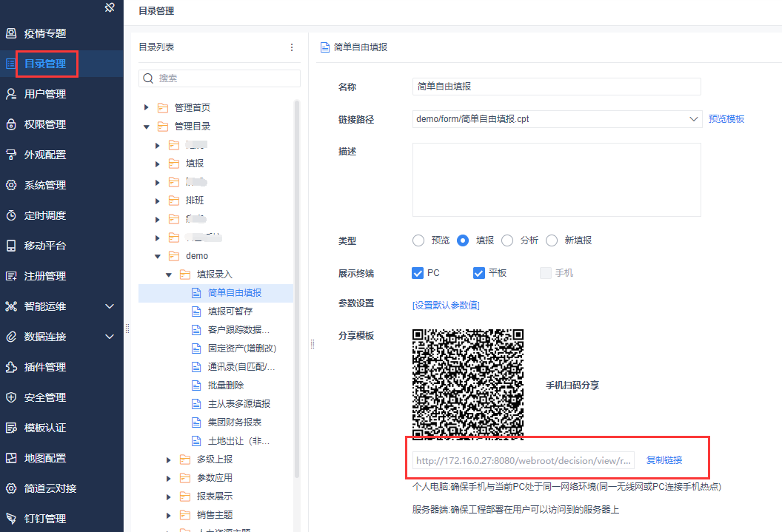Click the search magnifier icon in 目录列表

tap(148, 78)
